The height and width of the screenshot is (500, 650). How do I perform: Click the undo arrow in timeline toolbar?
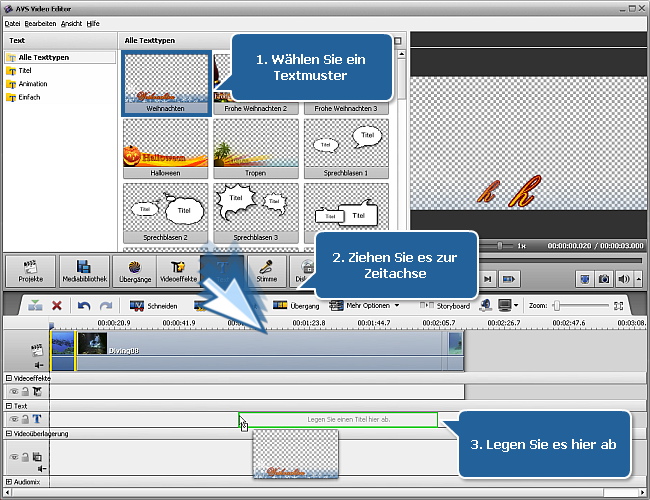tap(84, 306)
